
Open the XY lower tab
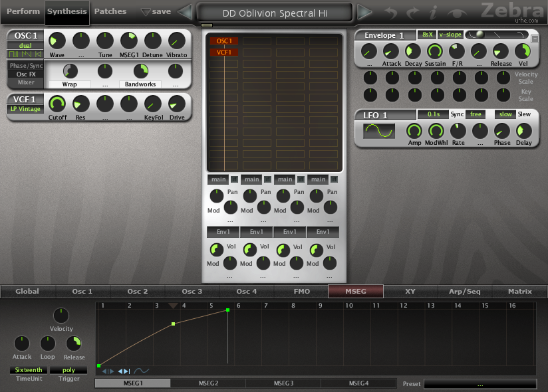click(410, 292)
